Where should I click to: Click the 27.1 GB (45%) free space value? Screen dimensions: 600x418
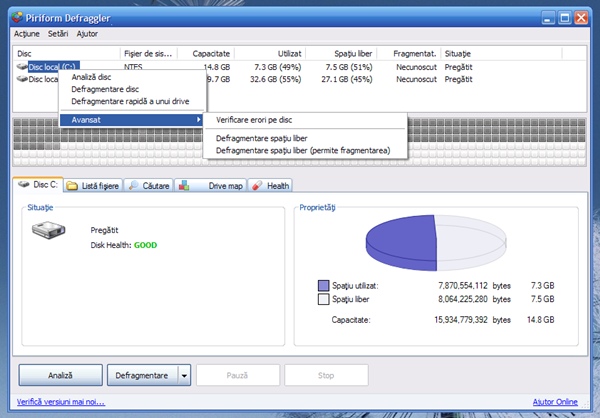click(x=347, y=79)
